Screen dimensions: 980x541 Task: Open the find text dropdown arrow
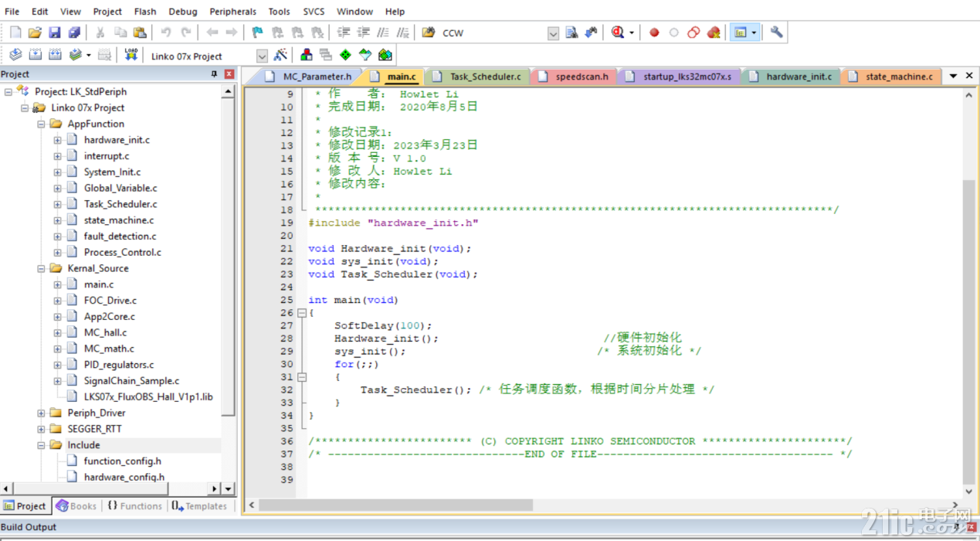pos(553,33)
